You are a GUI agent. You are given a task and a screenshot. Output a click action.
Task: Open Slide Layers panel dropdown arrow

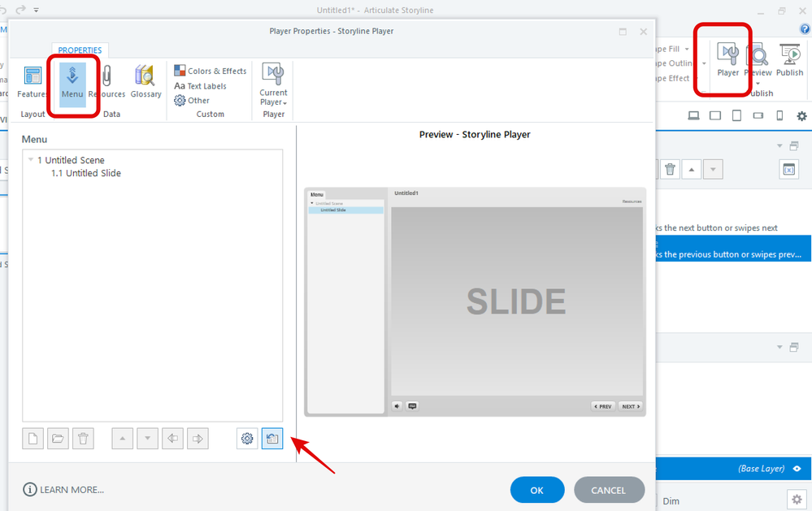[779, 347]
